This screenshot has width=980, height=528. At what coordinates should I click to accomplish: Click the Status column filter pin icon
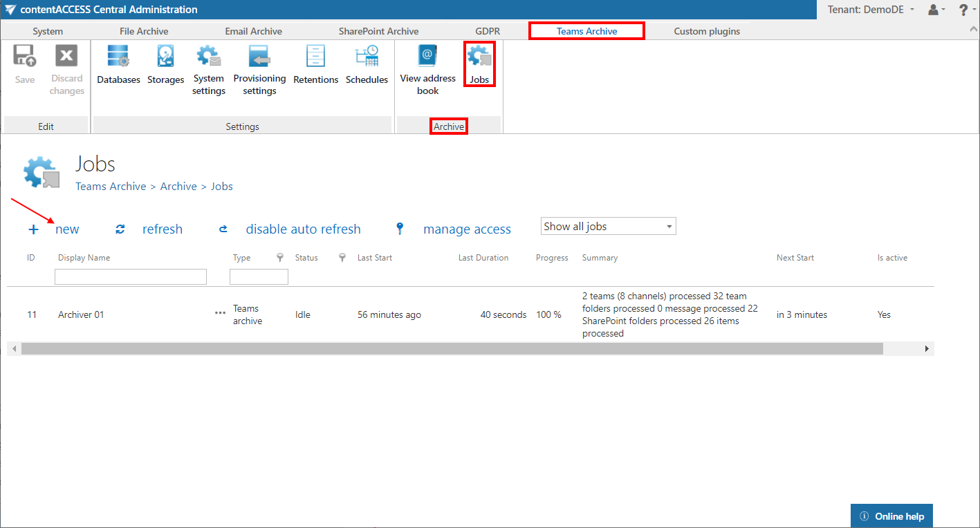[342, 258]
